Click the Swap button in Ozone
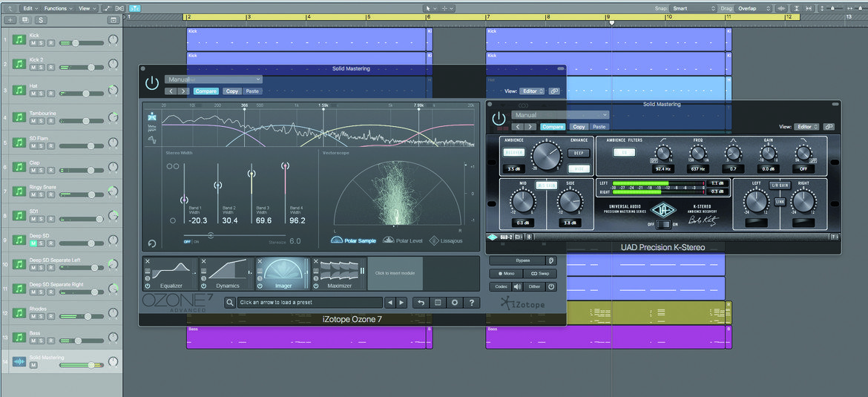This screenshot has width=868, height=397. (540, 274)
